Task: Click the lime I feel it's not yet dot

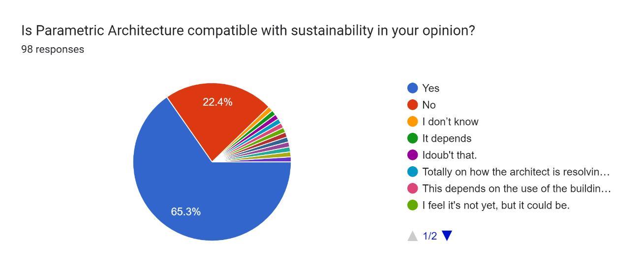Action: click(412, 205)
